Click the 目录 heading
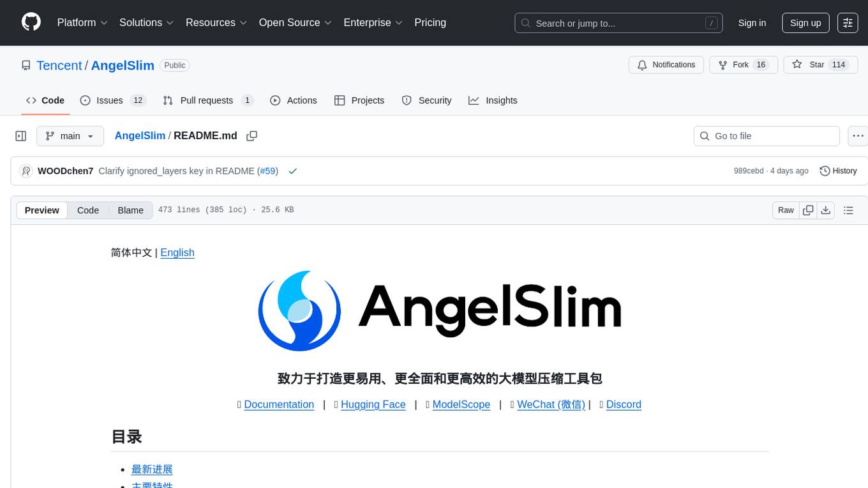 [126, 437]
